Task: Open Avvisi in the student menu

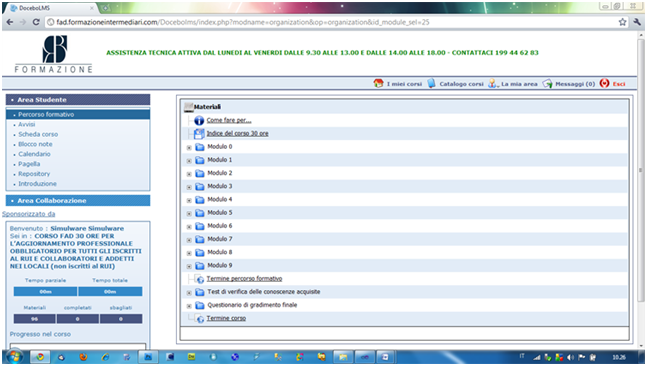Action: (x=26, y=124)
